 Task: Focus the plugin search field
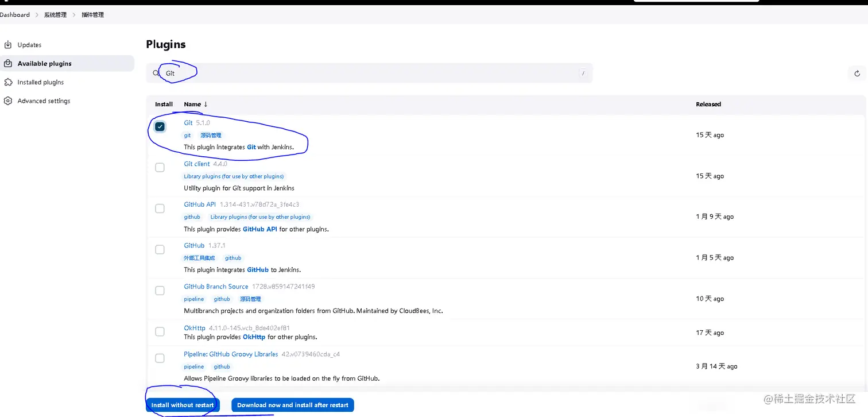coord(369,74)
